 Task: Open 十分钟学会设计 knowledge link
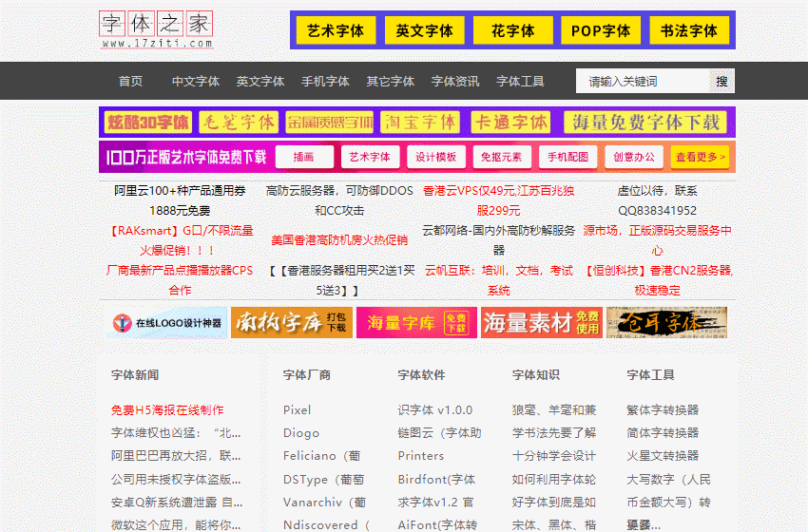tap(554, 456)
